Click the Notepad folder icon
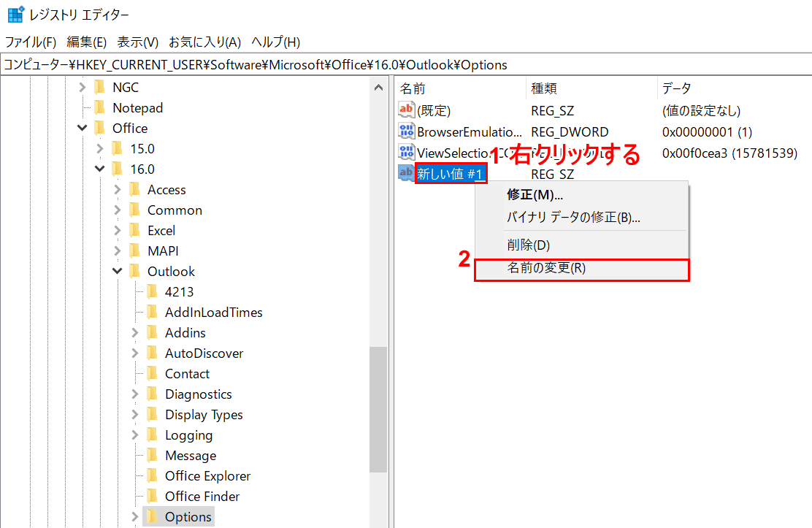Screen dimensions: 812x528 click(x=100, y=107)
